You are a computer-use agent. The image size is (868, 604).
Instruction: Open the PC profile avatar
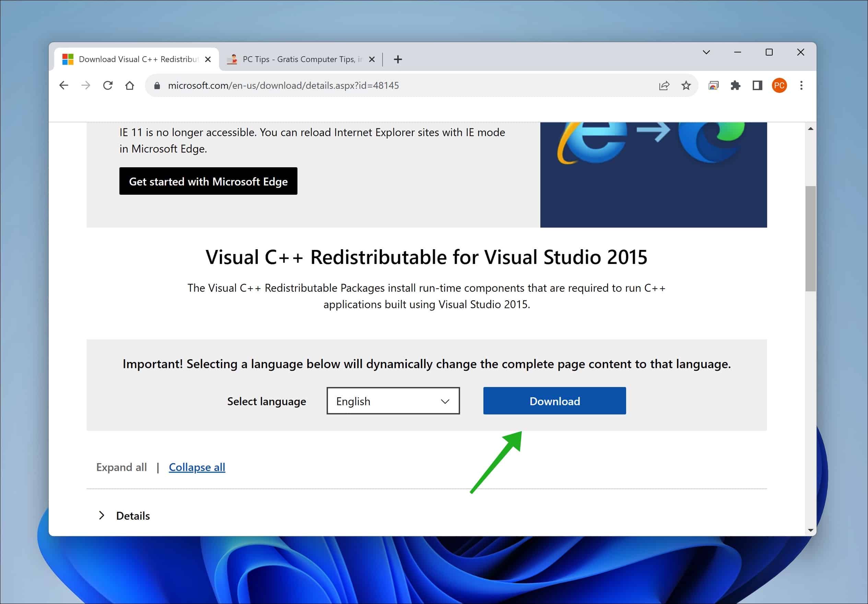[x=779, y=85]
